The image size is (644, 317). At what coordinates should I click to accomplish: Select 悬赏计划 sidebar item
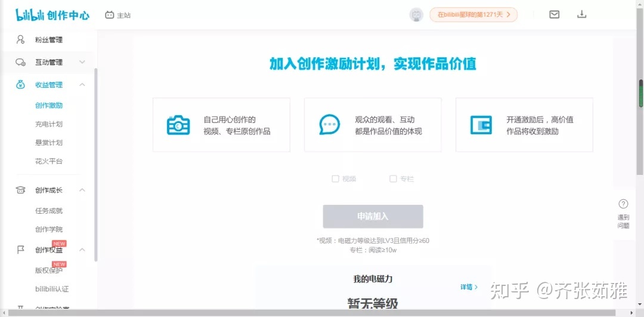pos(49,143)
